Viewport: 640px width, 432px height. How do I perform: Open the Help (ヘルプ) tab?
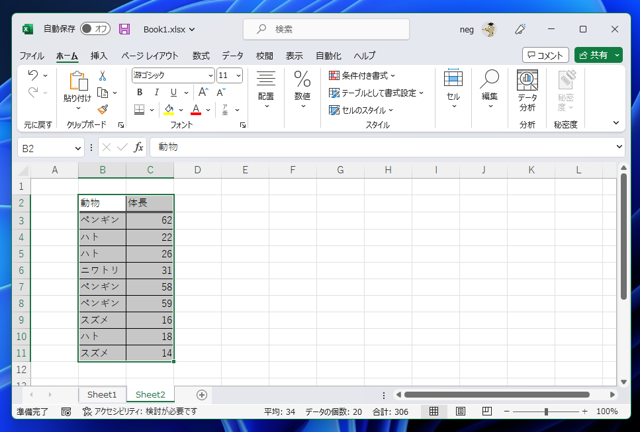click(x=364, y=56)
